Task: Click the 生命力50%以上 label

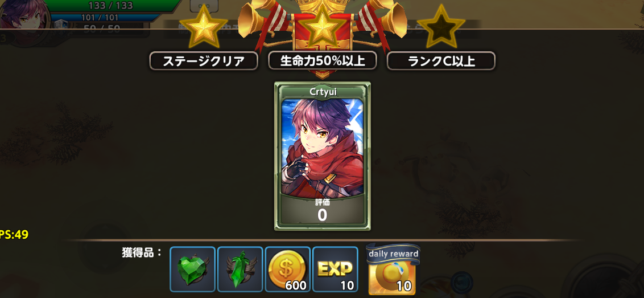Action: 323,60
